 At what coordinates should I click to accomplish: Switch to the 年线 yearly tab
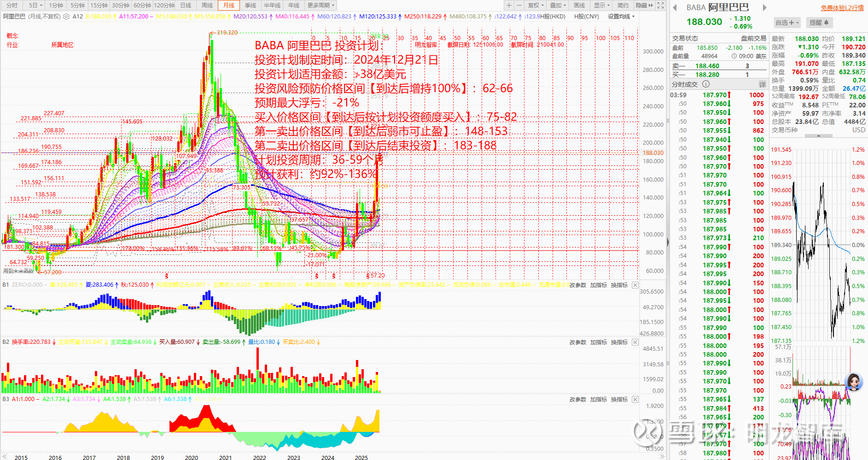click(x=294, y=6)
